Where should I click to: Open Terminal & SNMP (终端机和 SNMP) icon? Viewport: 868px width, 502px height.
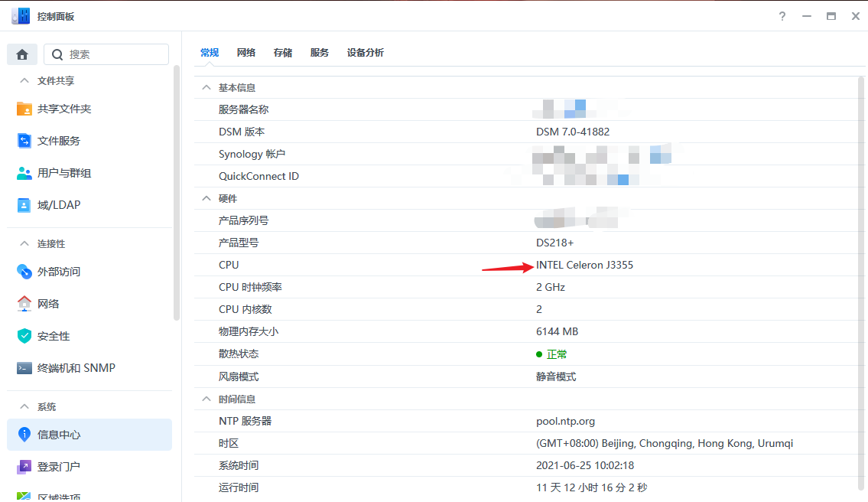click(24, 368)
